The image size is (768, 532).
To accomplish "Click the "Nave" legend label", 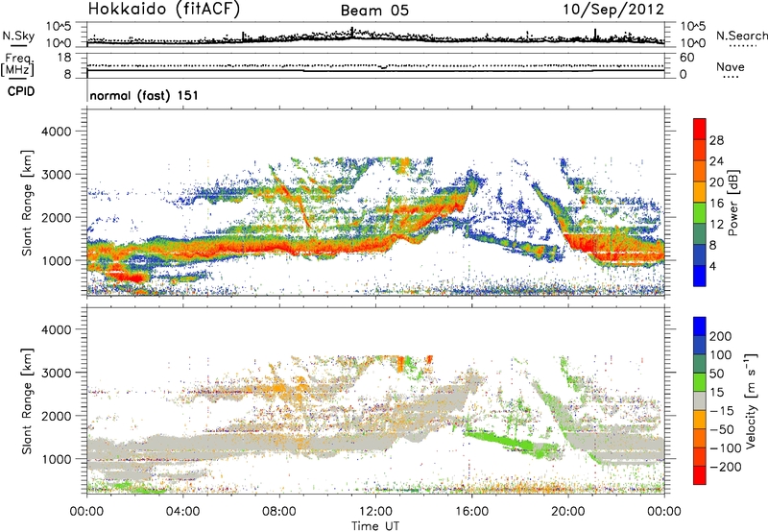I will (x=730, y=67).
